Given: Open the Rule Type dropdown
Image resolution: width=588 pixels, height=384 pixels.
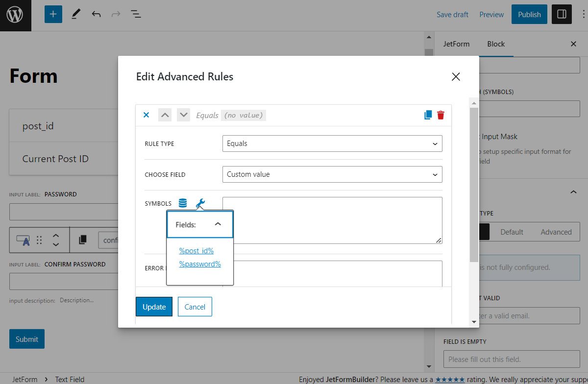Looking at the screenshot, I should (x=332, y=144).
